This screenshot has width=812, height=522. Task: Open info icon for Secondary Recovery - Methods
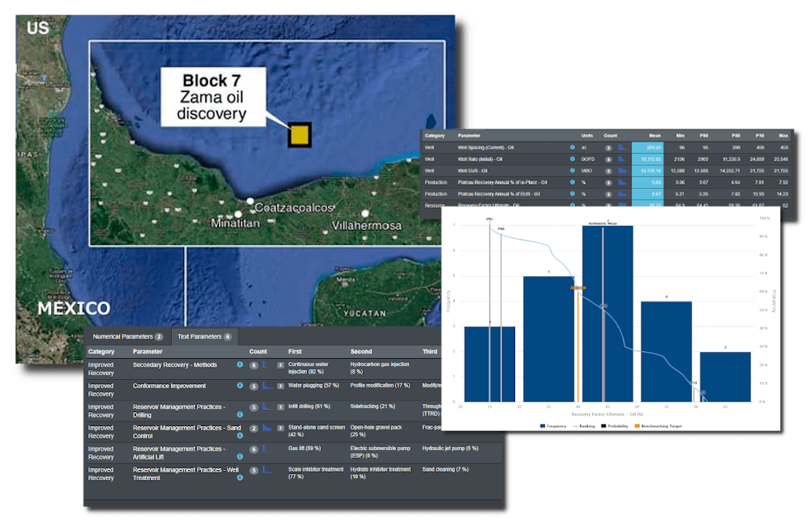pyautogui.click(x=241, y=365)
